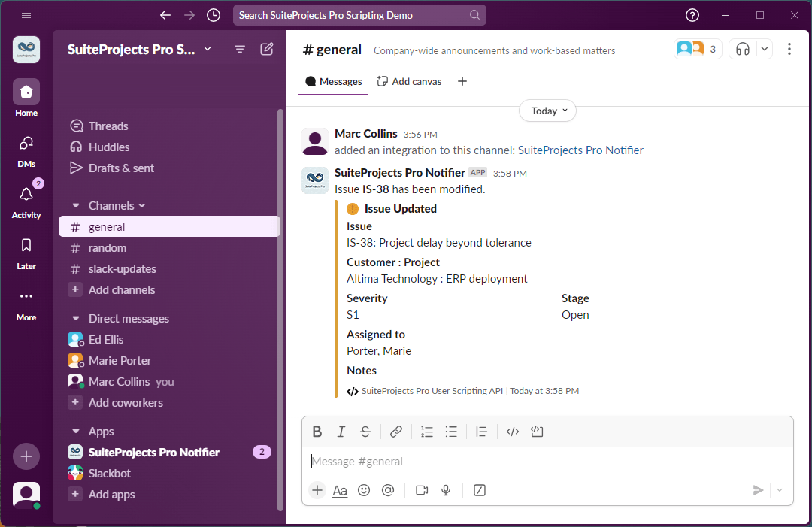812x527 pixels.
Task: Click the Message #general input field
Action: (547, 462)
